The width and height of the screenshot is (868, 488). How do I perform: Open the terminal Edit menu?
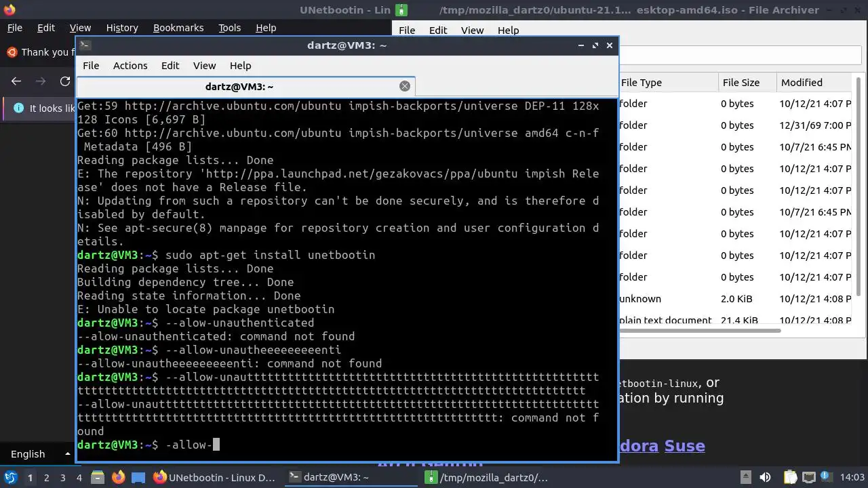tap(170, 66)
